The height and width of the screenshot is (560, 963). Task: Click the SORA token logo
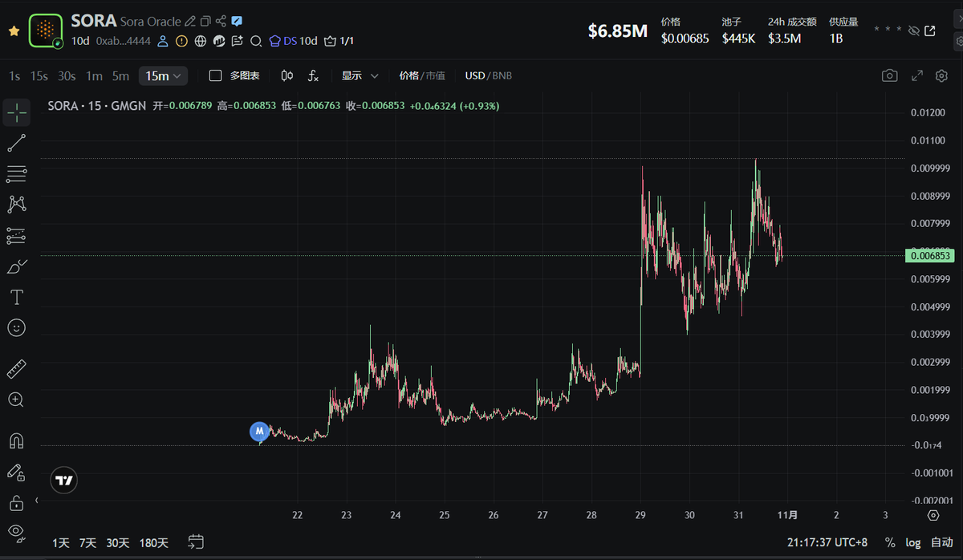coord(46,30)
